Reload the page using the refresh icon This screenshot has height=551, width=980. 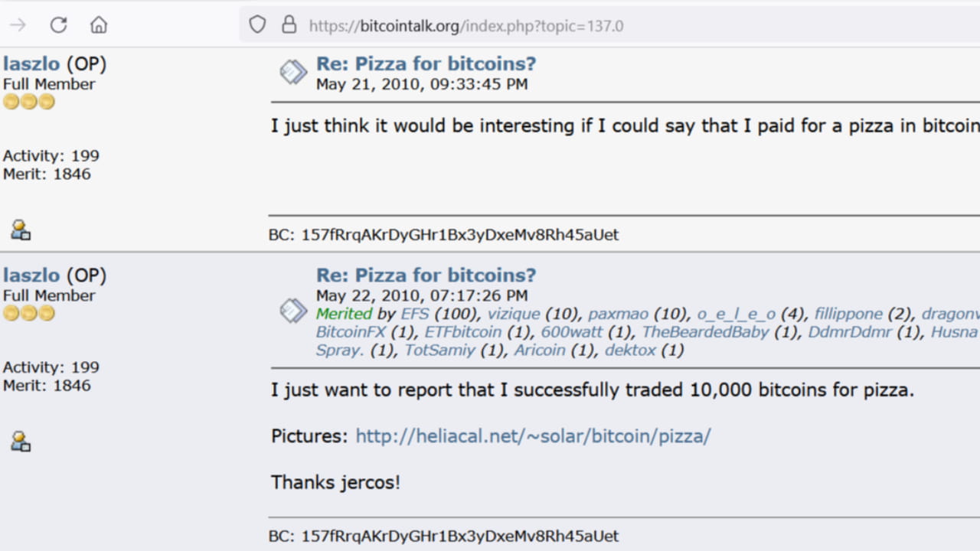point(58,24)
